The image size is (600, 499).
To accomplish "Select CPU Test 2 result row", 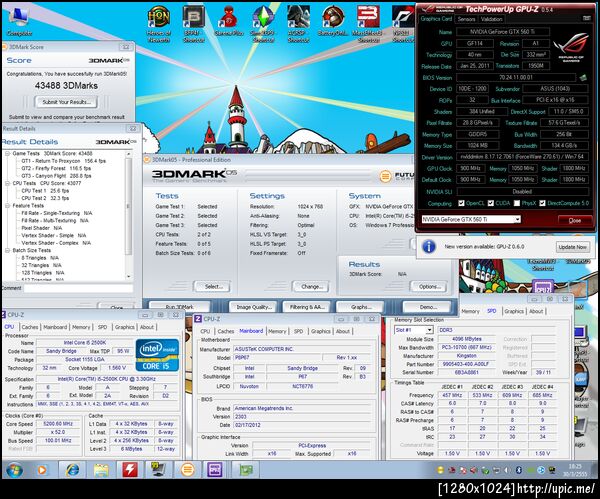I will pyautogui.click(x=45, y=198).
